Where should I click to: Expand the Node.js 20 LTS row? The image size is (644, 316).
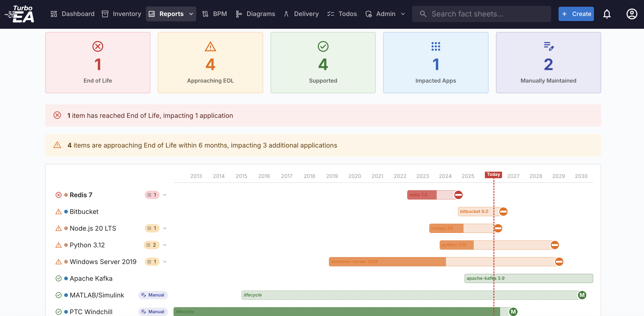pos(165,228)
